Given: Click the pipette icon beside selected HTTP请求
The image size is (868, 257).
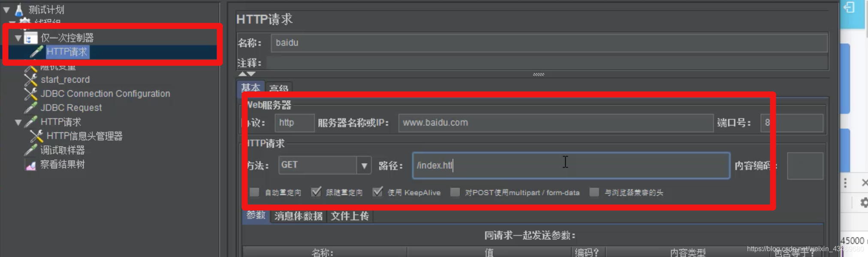Looking at the screenshot, I should pyautogui.click(x=36, y=52).
